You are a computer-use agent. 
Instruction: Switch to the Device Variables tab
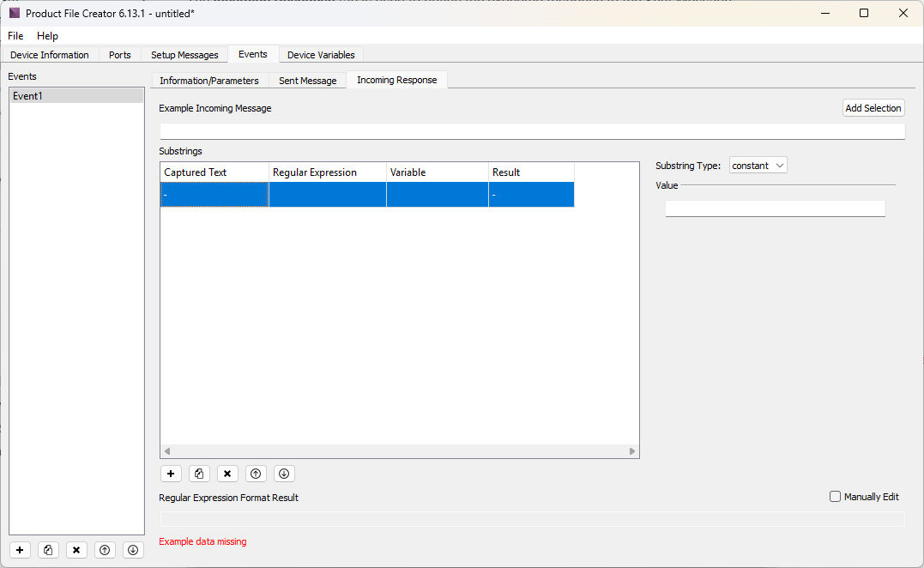pos(320,55)
